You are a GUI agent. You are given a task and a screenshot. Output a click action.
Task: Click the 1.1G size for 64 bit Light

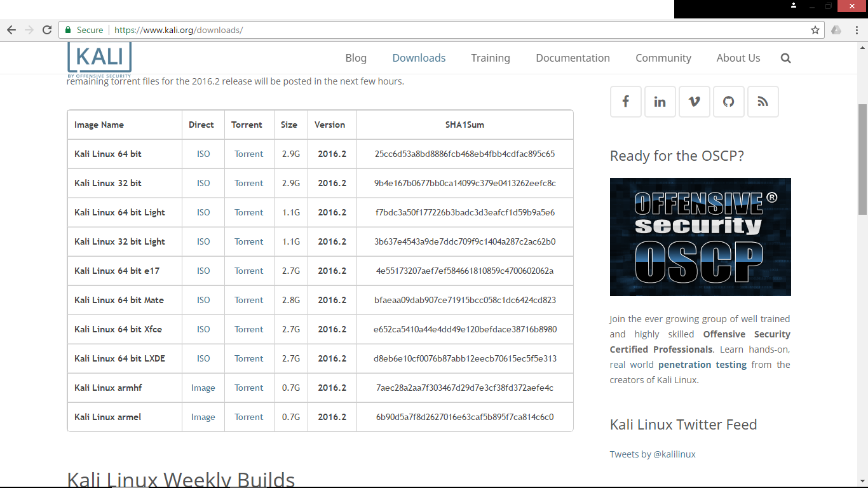(x=291, y=212)
